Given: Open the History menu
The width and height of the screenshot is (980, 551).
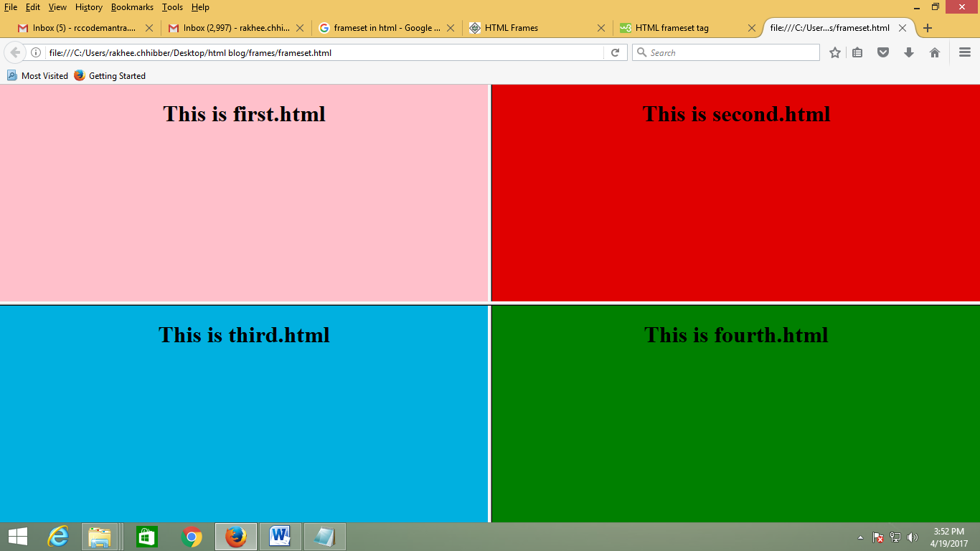Looking at the screenshot, I should pos(88,7).
